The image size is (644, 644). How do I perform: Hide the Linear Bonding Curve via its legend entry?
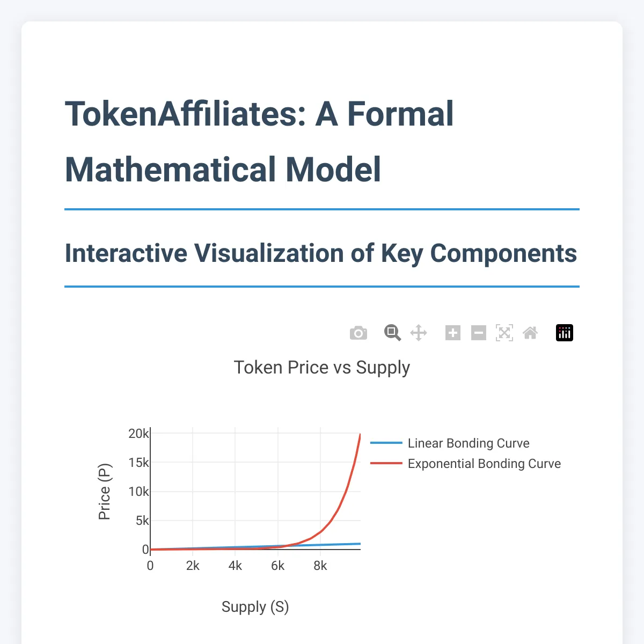[468, 443]
